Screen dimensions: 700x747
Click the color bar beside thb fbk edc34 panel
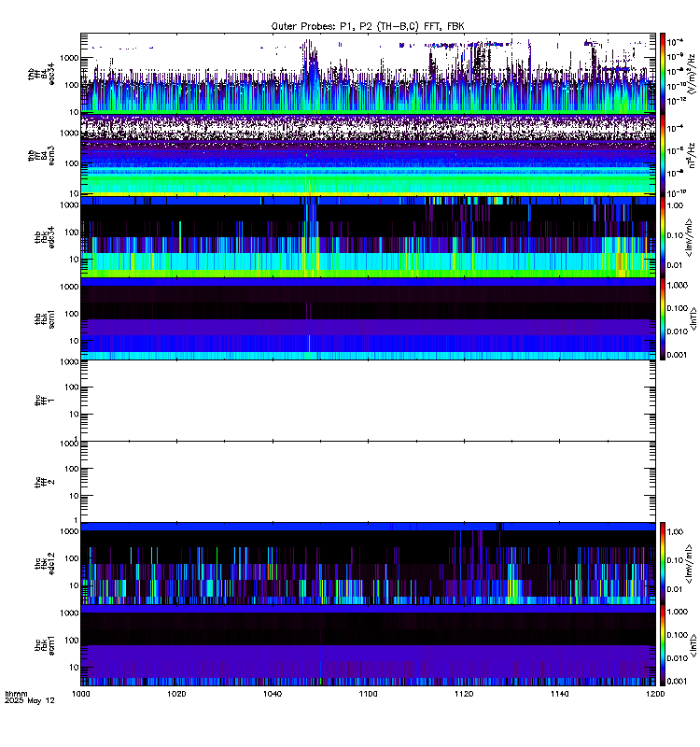(663, 237)
